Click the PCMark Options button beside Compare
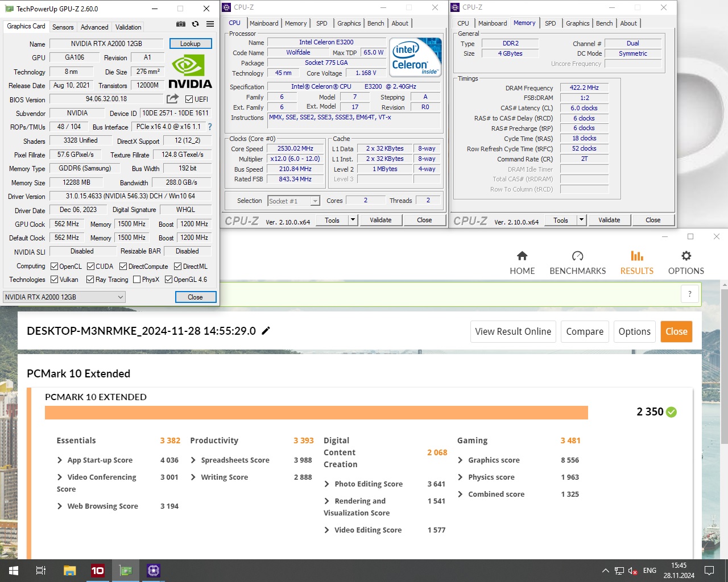Viewport: 728px width, 582px height. click(x=634, y=331)
